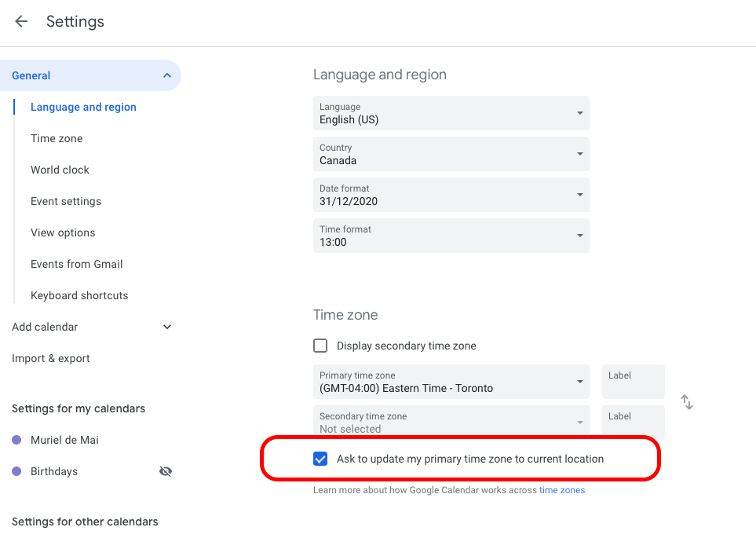The width and height of the screenshot is (756, 538).
Task: Open World clock settings section
Action: tap(60, 170)
